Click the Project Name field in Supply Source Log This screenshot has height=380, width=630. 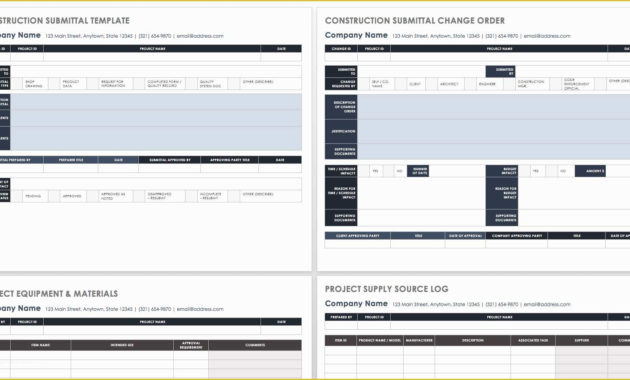[x=499, y=325]
